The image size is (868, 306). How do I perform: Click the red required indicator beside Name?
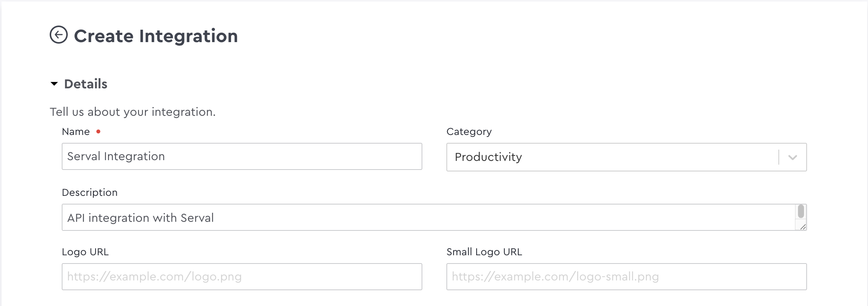[98, 131]
